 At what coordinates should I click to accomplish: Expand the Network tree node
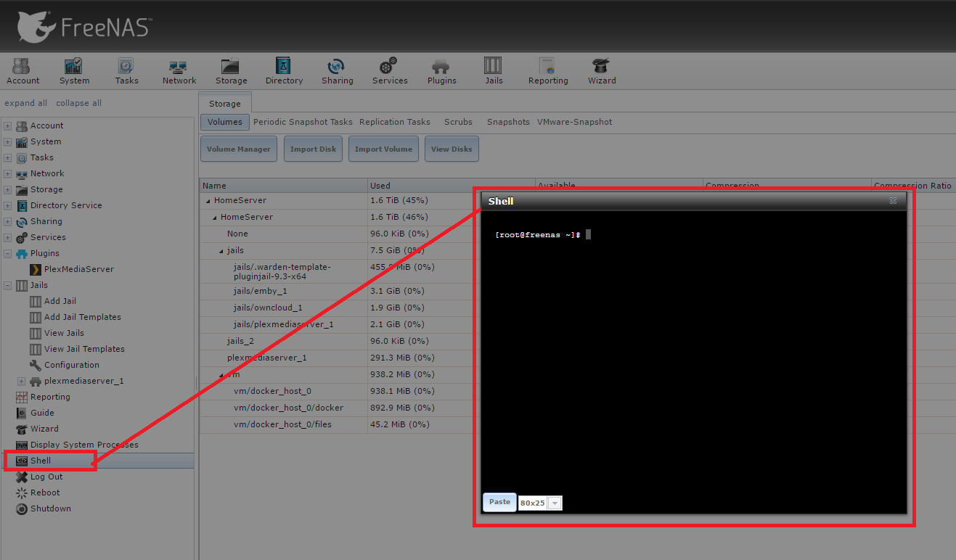pos(8,173)
